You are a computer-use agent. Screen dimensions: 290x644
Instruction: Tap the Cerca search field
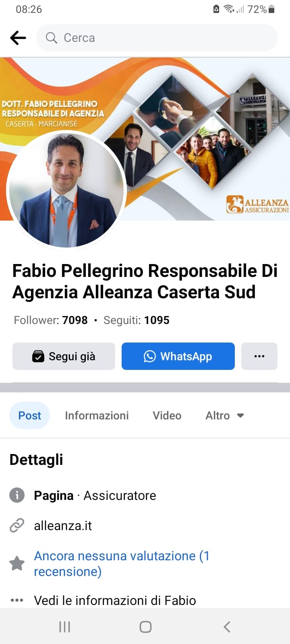(157, 38)
